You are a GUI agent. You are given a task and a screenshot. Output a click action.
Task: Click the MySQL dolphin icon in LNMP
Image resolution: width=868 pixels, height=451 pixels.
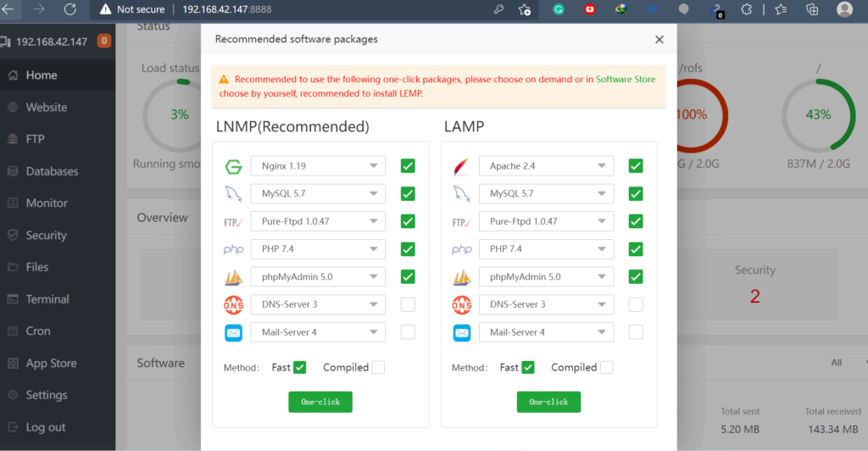click(234, 193)
